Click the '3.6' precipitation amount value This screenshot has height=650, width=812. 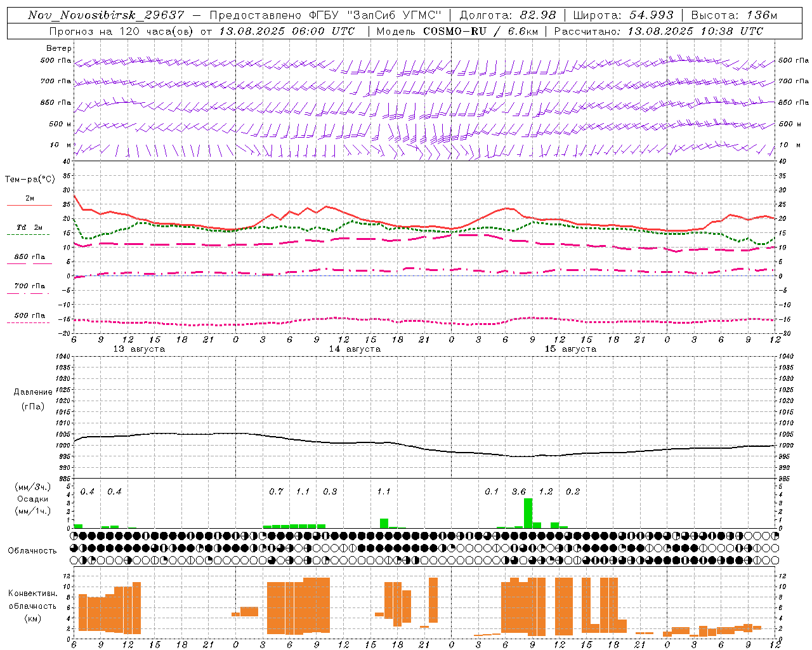point(519,491)
